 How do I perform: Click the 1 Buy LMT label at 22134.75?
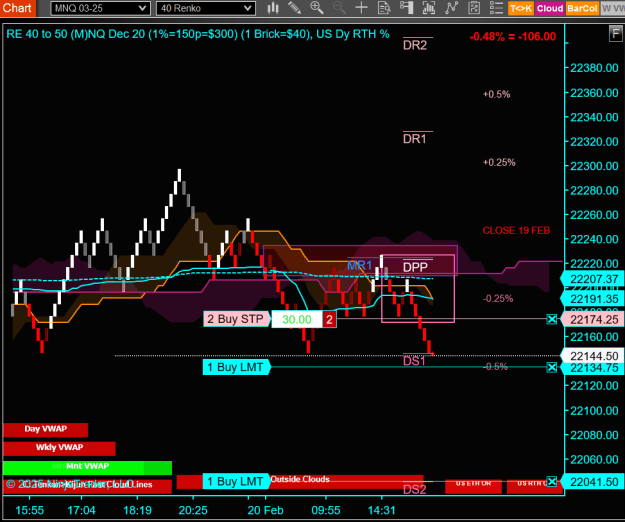(x=237, y=367)
